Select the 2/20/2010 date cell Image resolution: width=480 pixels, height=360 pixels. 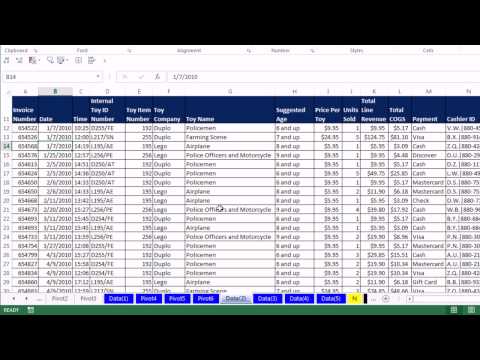pos(55,210)
